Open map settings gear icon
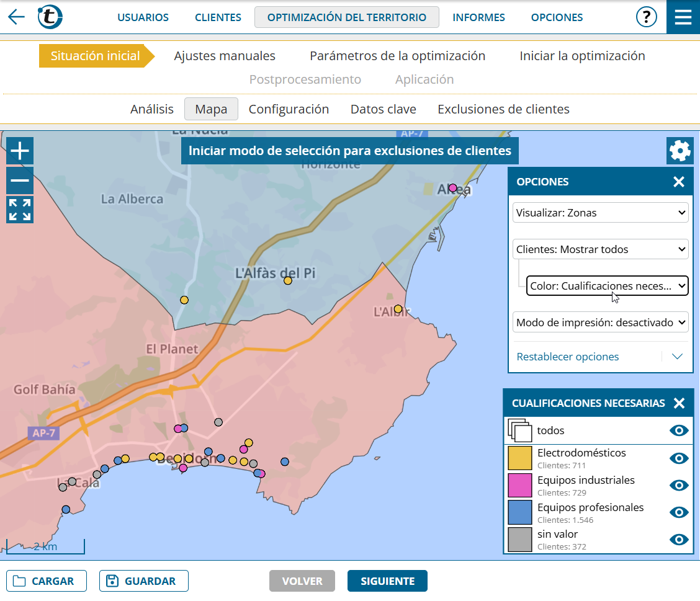The height and width of the screenshot is (601, 700). pos(680,151)
